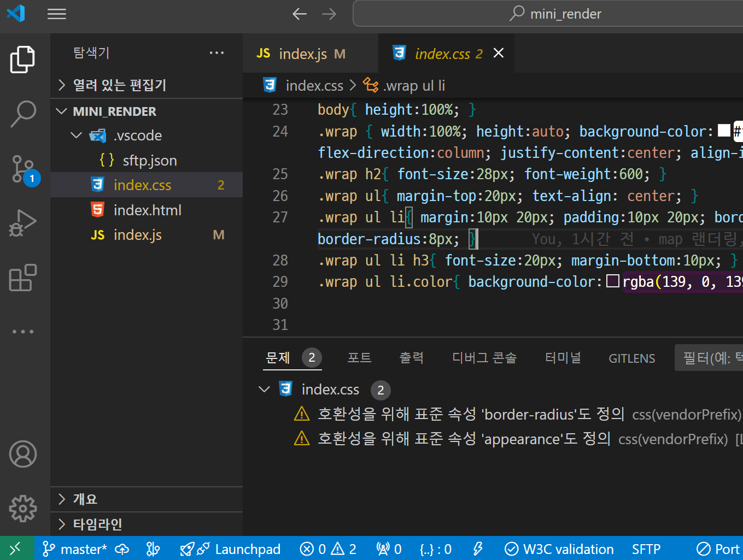Open the git graph icon in status bar
The image size is (743, 560).
(x=153, y=549)
